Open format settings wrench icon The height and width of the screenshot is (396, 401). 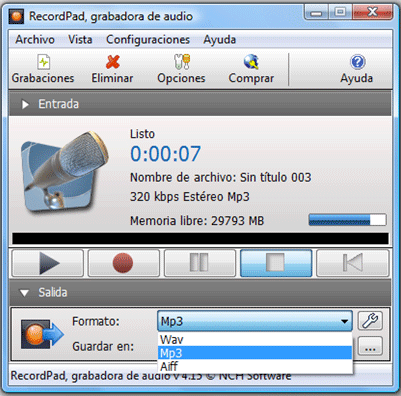coord(370,321)
